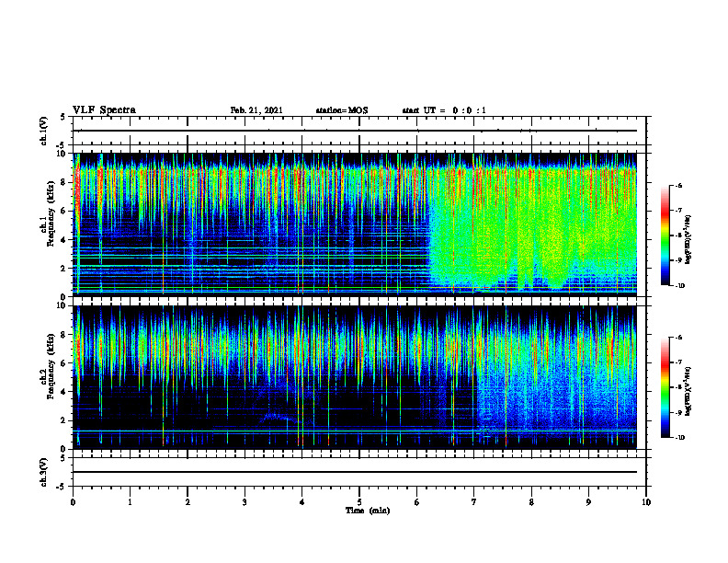
Task: Select the date text "Feb. 21, 2021"
Action: pyautogui.click(x=256, y=110)
